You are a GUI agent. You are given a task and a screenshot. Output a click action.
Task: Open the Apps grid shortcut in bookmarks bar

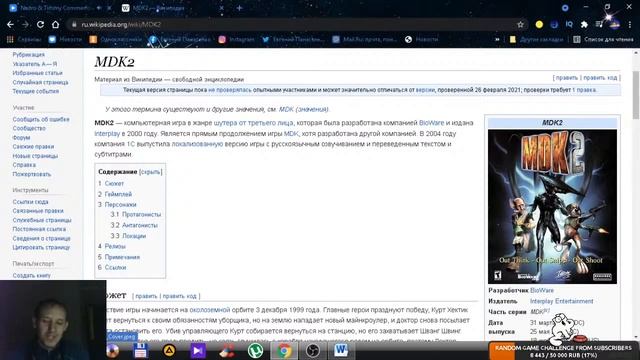[x=10, y=40]
